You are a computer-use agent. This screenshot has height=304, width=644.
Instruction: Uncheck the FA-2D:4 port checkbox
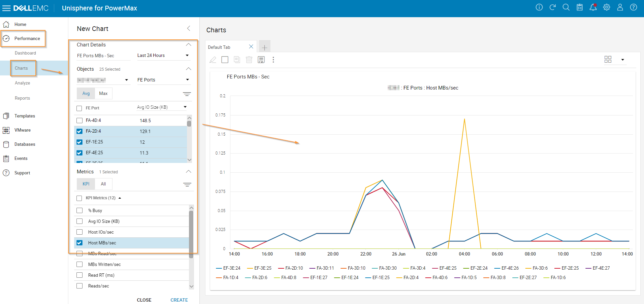pyautogui.click(x=79, y=131)
